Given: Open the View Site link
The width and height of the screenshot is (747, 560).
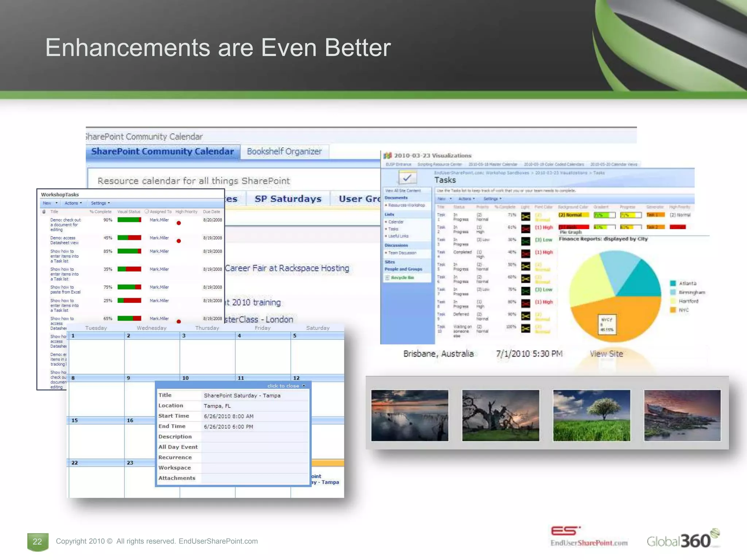Looking at the screenshot, I should (x=606, y=354).
